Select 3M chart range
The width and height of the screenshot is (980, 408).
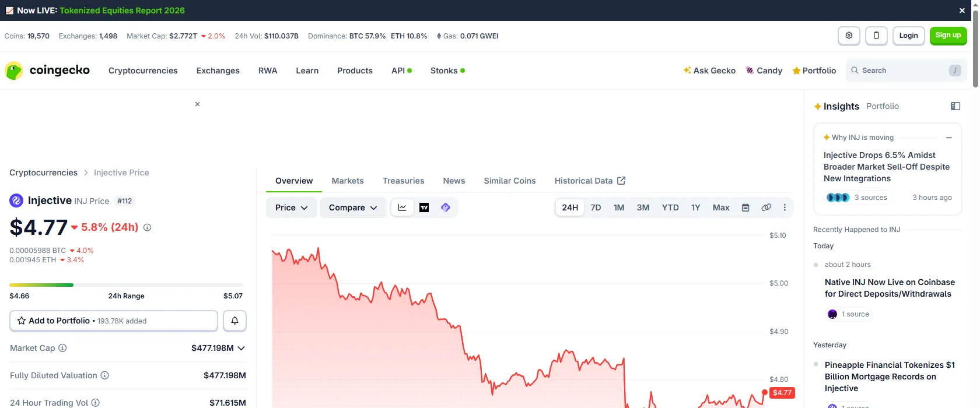(x=643, y=207)
